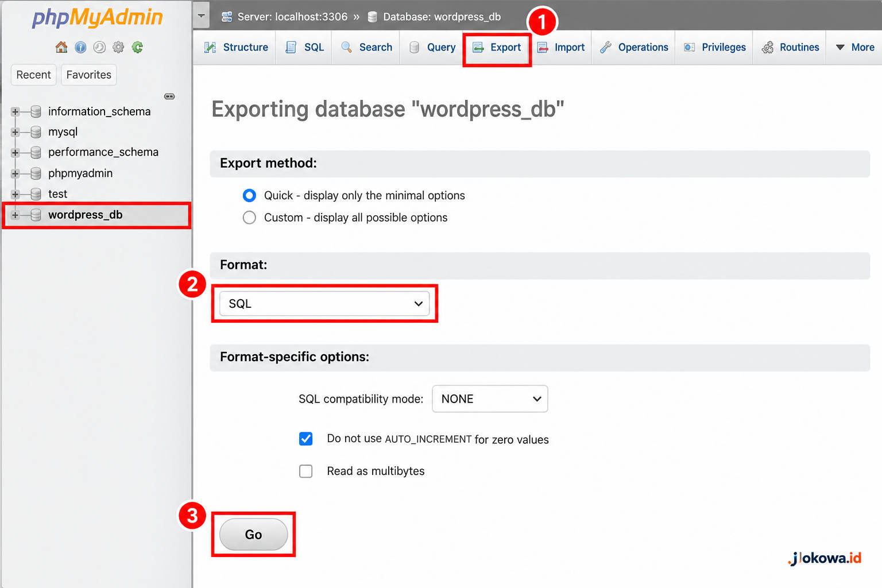Click the phpMyAdmin logo
The width and height of the screenshot is (882, 588).
(x=98, y=18)
